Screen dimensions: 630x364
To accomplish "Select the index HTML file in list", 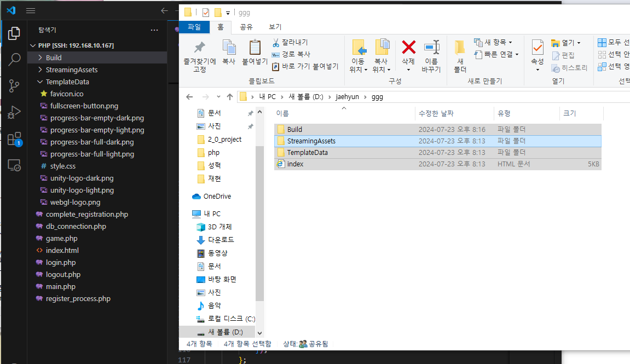I will 437,164.
